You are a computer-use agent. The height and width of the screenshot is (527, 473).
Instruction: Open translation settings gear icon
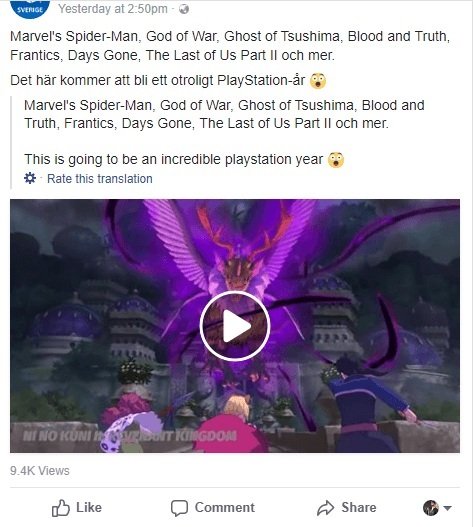pyautogui.click(x=30, y=178)
